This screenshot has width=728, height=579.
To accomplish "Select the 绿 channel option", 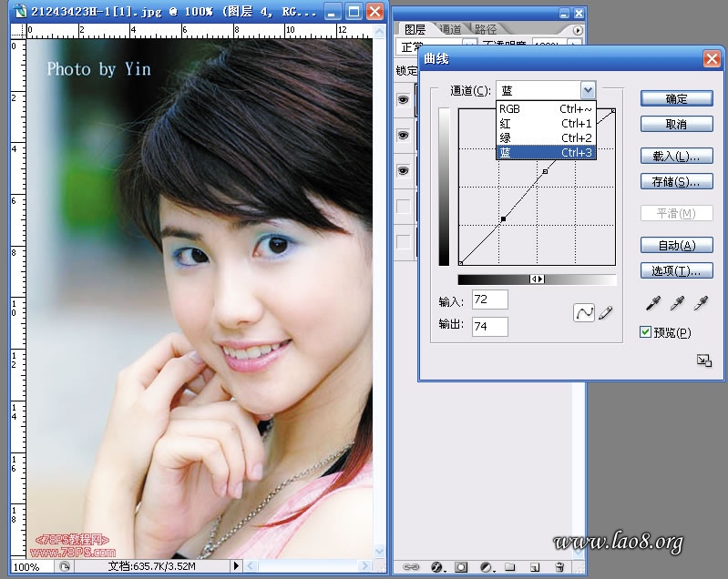I will pos(546,137).
